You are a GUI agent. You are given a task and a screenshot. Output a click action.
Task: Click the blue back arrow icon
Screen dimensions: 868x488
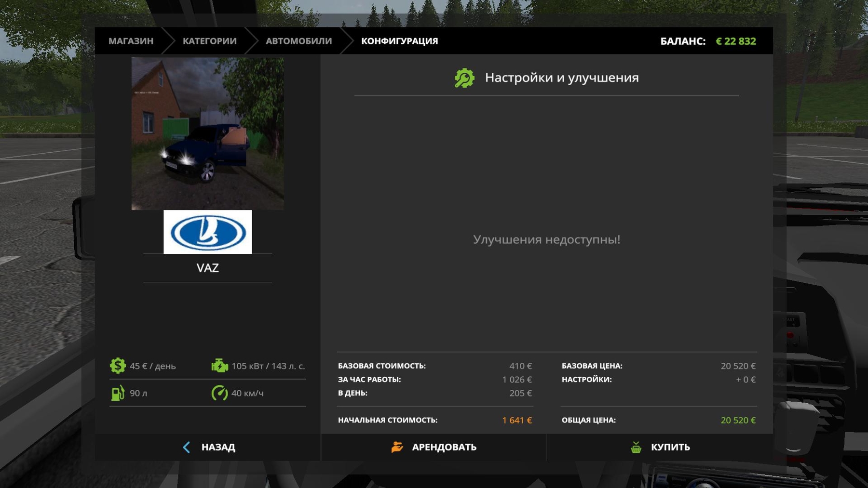(187, 447)
